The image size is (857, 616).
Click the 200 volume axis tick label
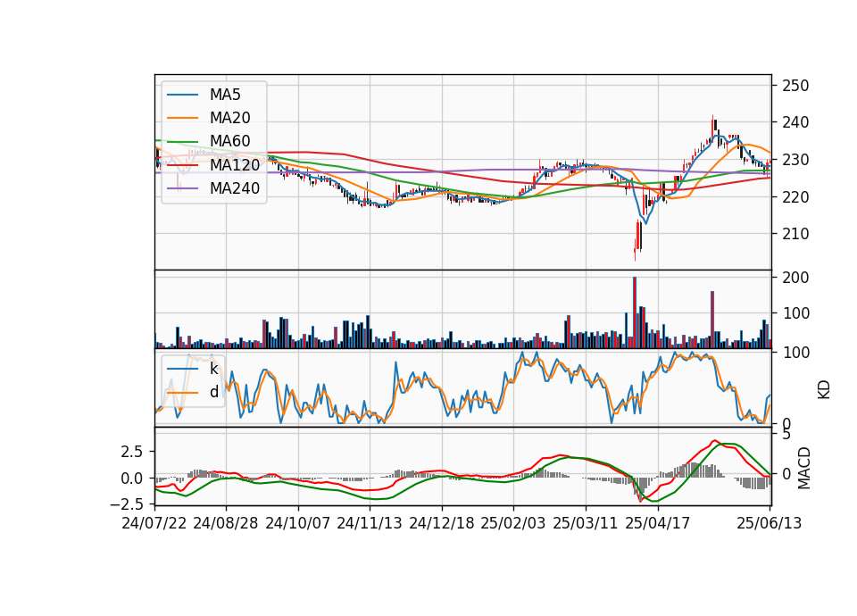tap(795, 278)
